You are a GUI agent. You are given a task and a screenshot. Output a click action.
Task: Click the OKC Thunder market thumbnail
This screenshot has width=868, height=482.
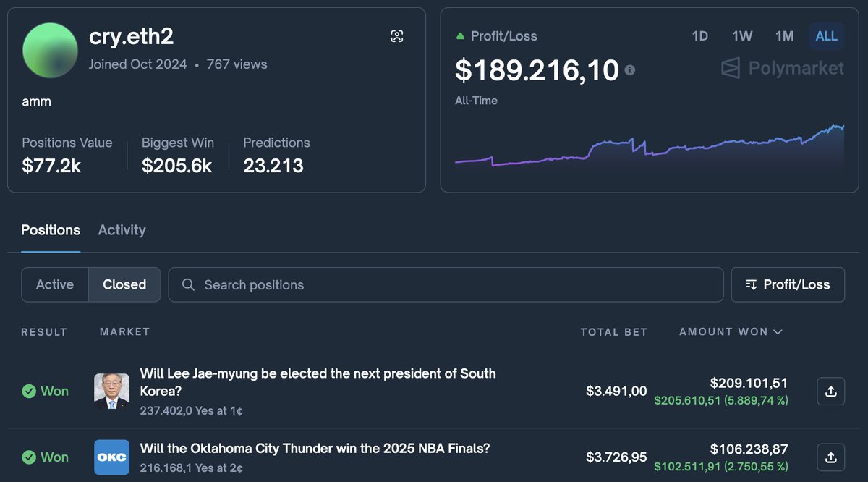111,457
